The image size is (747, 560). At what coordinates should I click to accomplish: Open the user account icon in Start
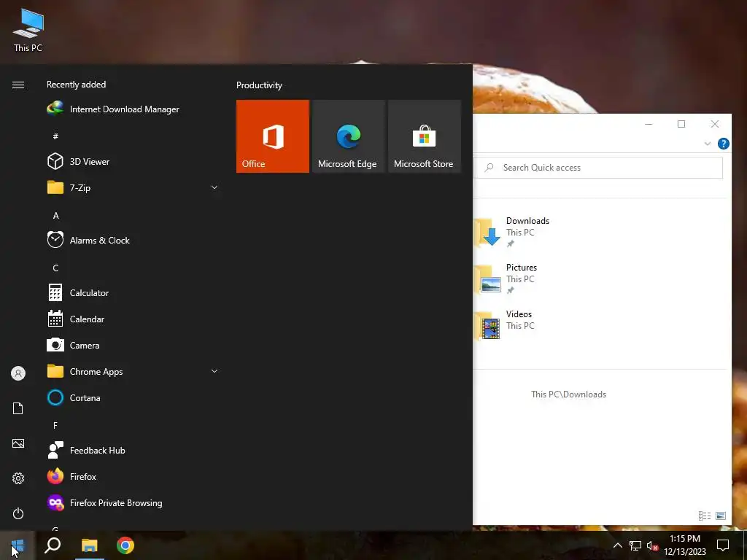coord(18,373)
